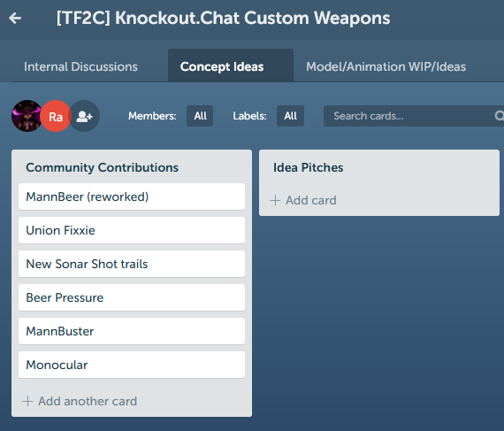Click the Community Contributions list title
This screenshot has height=431, width=504.
pos(103,167)
